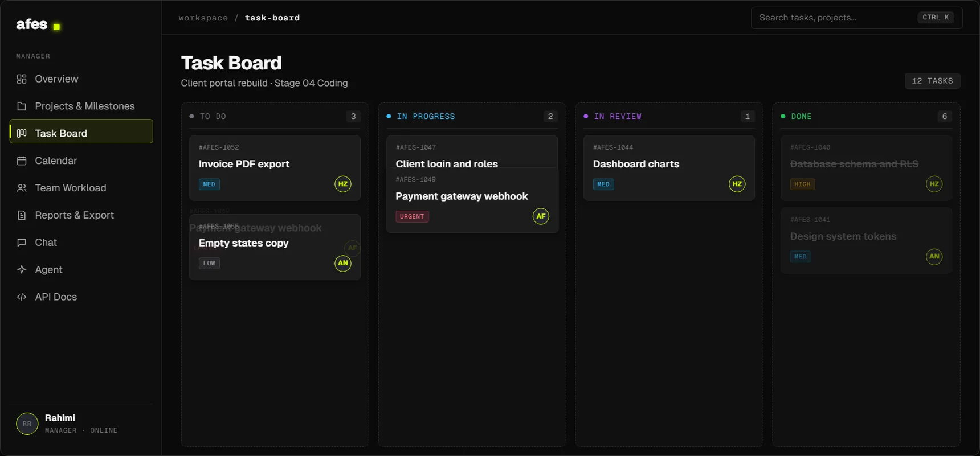The height and width of the screenshot is (456, 980).
Task: Click the Database schema and RLS title
Action: pyautogui.click(x=854, y=164)
